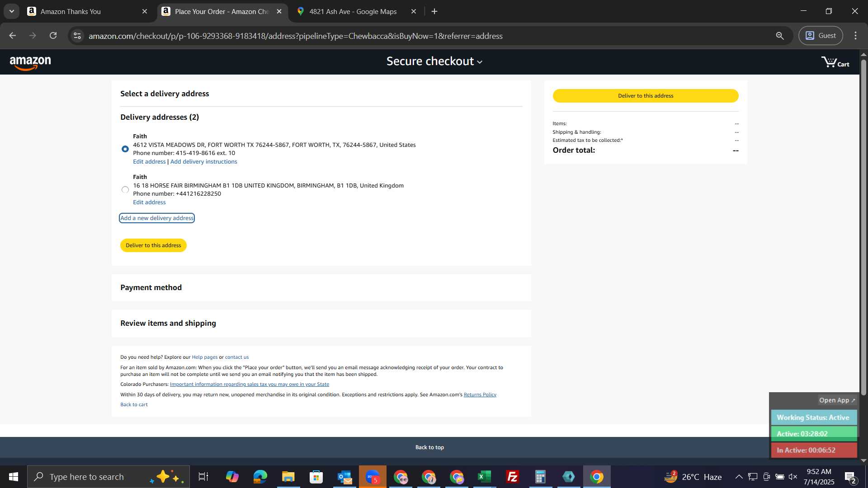Image resolution: width=868 pixels, height=488 pixels.
Task: Open Microsoft Edge from taskbar
Action: (260, 477)
